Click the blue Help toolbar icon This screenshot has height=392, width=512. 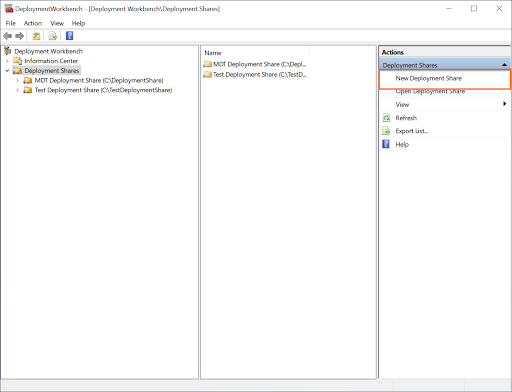tap(69, 36)
